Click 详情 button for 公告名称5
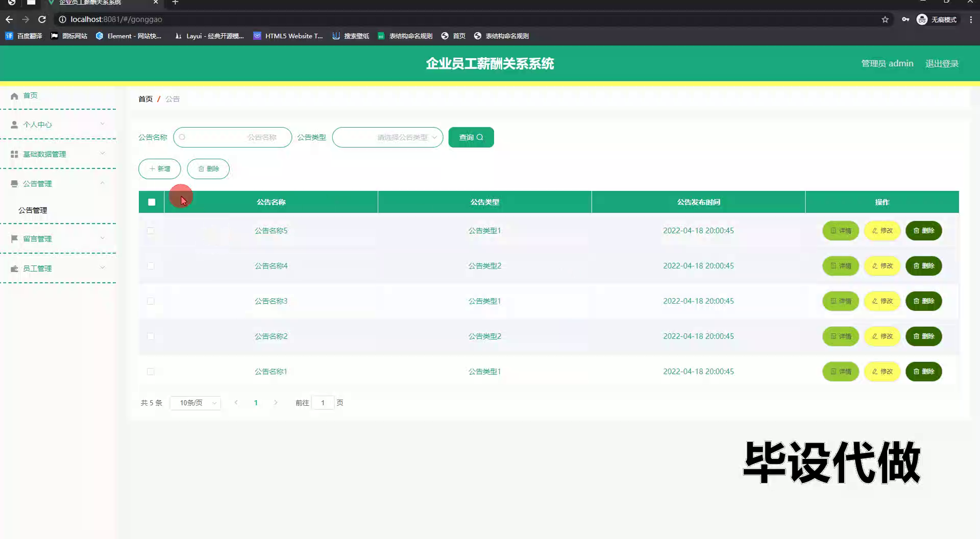Screen dimensions: 980x539 pos(841,231)
